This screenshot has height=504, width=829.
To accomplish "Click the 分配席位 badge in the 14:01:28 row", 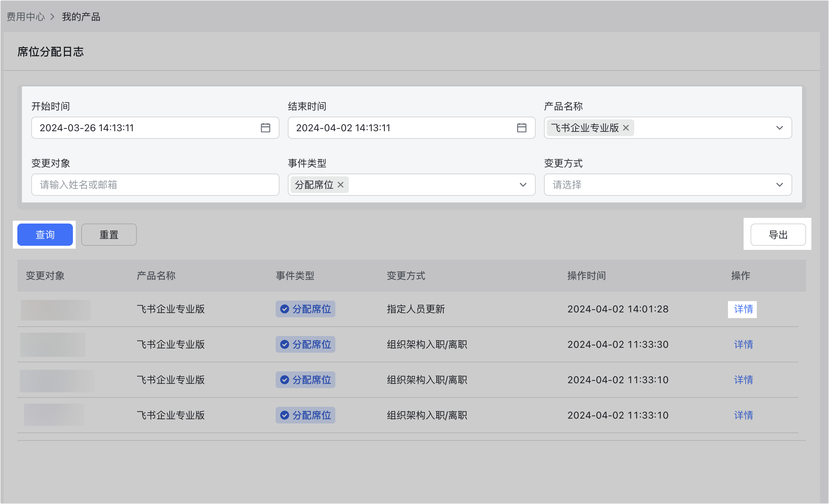I will pos(305,309).
